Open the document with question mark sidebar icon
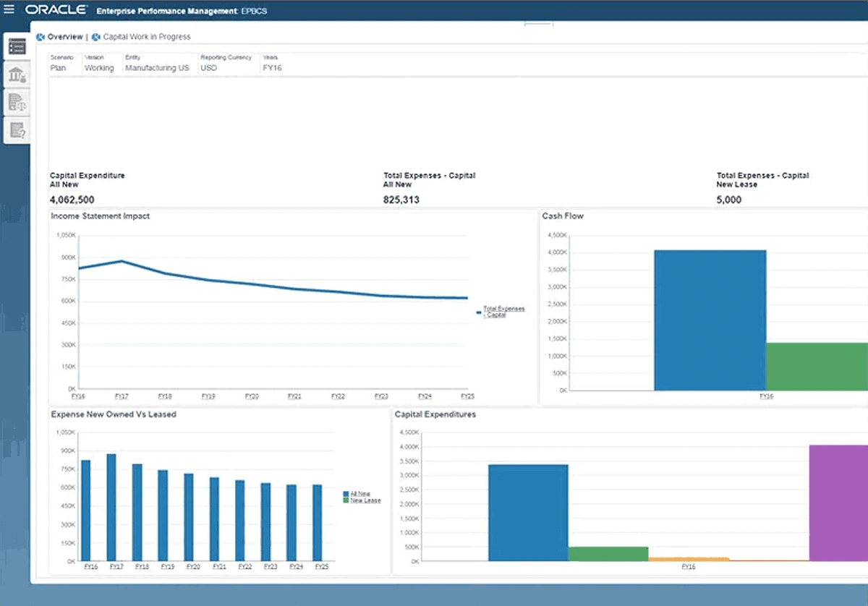Screen dimensions: 868x606 pyautogui.click(x=17, y=129)
